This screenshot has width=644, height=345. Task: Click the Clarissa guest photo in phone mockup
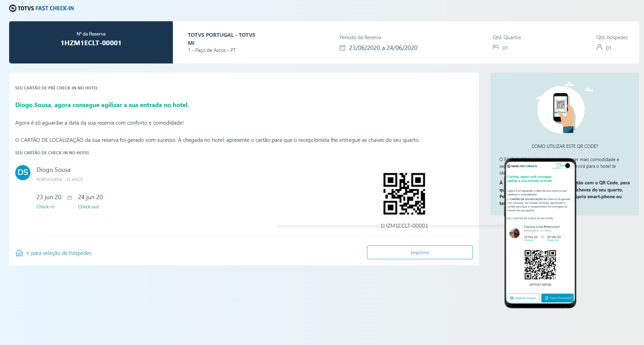point(514,233)
